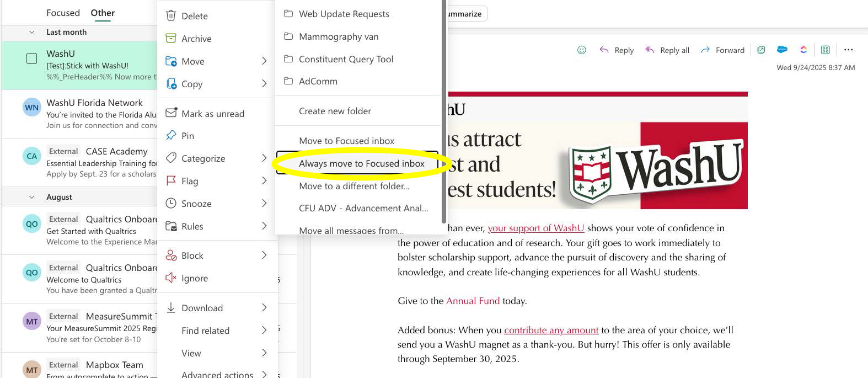Click the Block icon
The image size is (868, 378).
pos(171,255)
